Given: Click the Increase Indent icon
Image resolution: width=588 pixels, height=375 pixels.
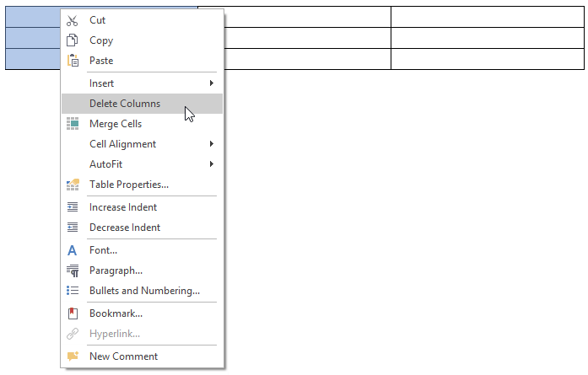Looking at the screenshot, I should [x=73, y=207].
